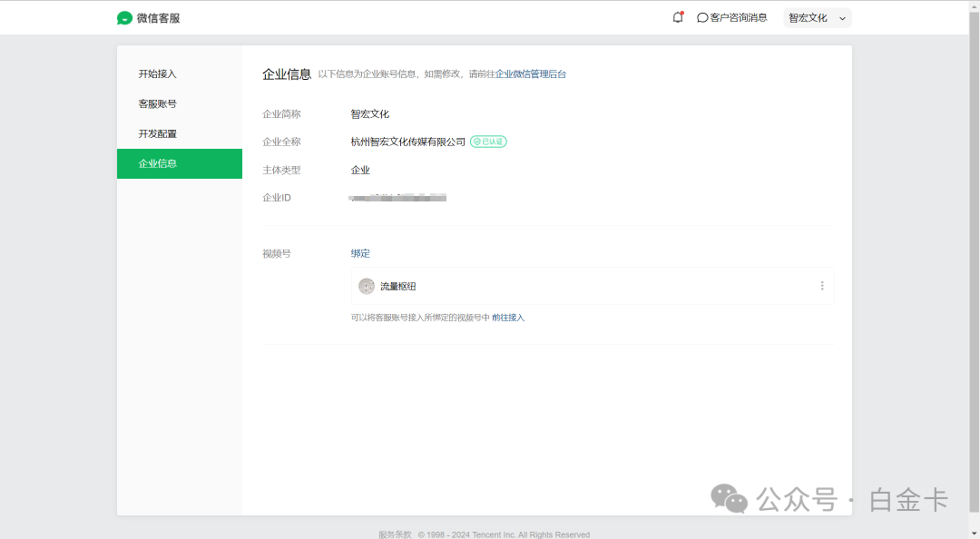Open the notification bell

point(678,17)
